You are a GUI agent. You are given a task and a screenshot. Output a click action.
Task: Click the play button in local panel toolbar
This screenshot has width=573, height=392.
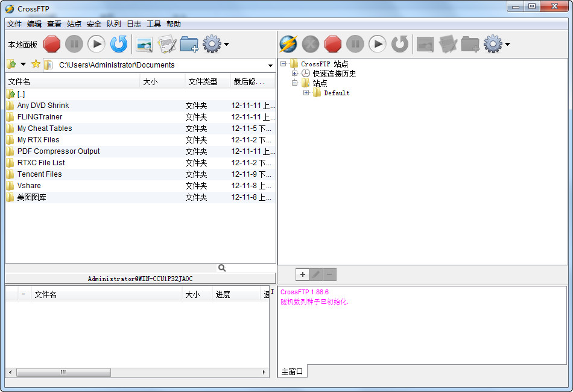[97, 44]
